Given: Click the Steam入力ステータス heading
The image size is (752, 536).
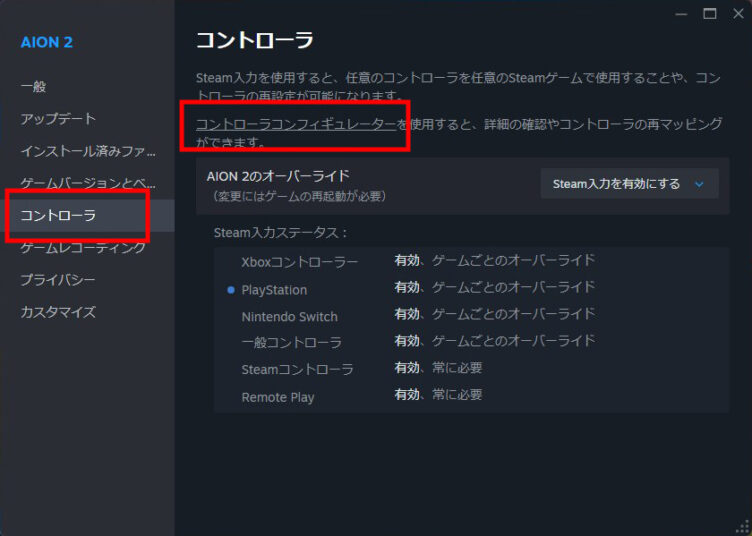Looking at the screenshot, I should (280, 233).
